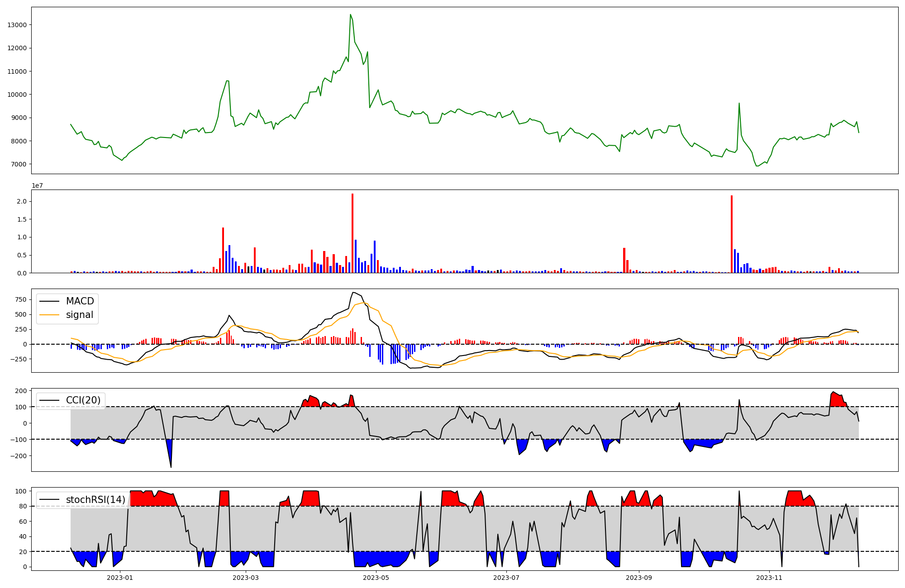Click the 2023-01 date tick label
The image size is (905, 588).
[x=120, y=577]
